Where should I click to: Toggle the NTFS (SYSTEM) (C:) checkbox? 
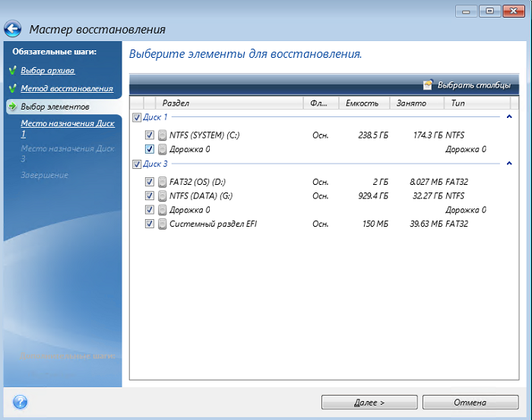pos(150,135)
